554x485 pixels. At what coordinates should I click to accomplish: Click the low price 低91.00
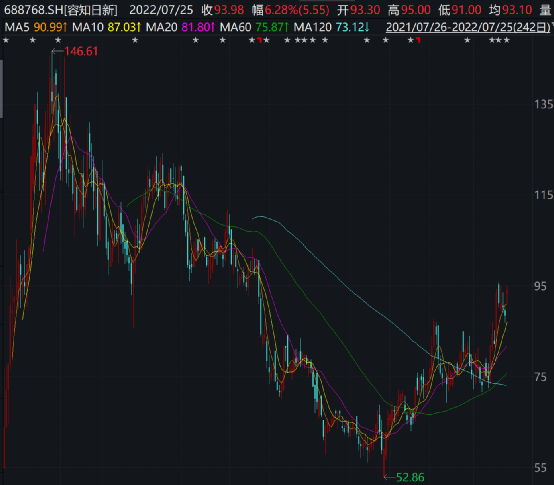click(460, 10)
